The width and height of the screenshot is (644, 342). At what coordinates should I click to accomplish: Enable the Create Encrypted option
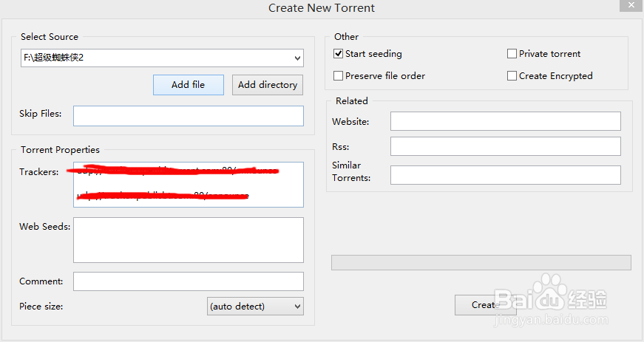(x=512, y=76)
